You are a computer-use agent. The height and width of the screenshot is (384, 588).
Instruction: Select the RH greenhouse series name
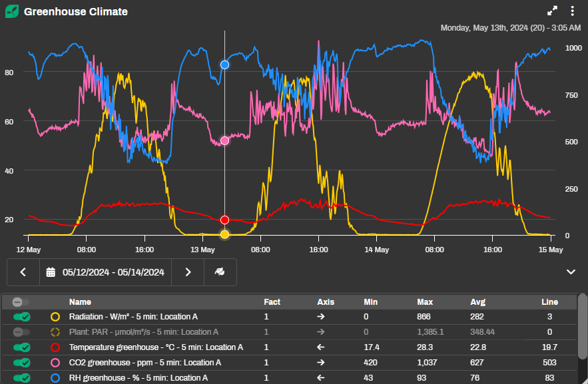[x=138, y=378]
